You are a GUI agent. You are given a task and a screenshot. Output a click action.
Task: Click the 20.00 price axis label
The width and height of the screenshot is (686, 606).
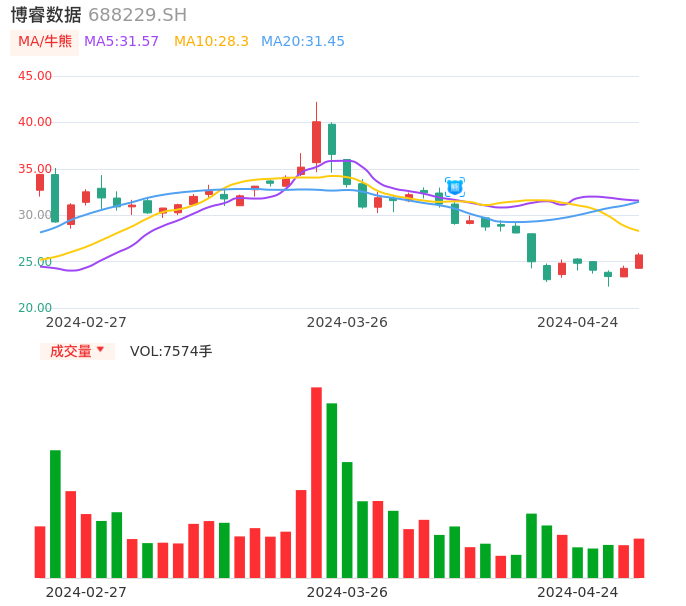[35, 308]
